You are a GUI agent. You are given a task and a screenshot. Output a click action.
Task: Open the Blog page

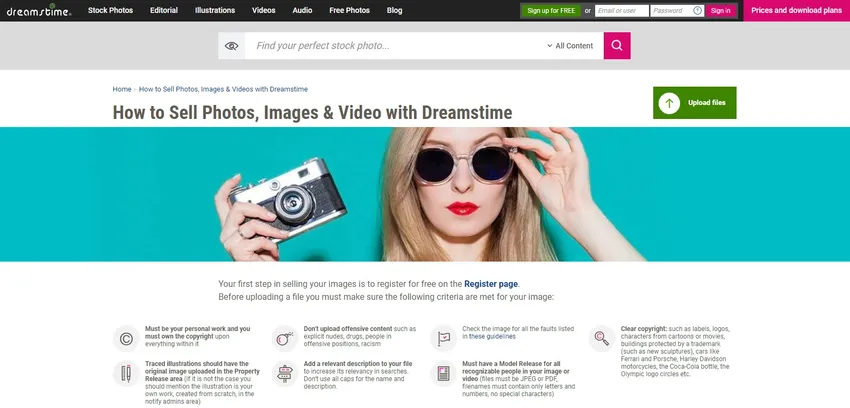pyautogui.click(x=395, y=10)
